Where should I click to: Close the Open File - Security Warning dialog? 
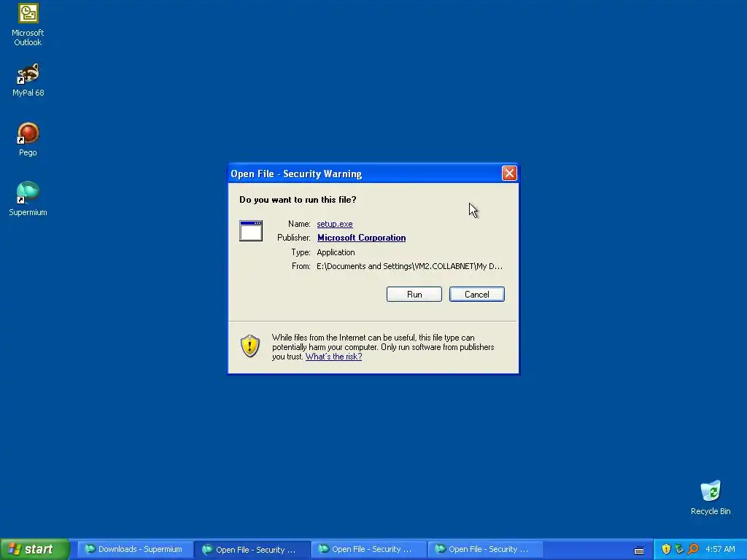[x=509, y=174]
